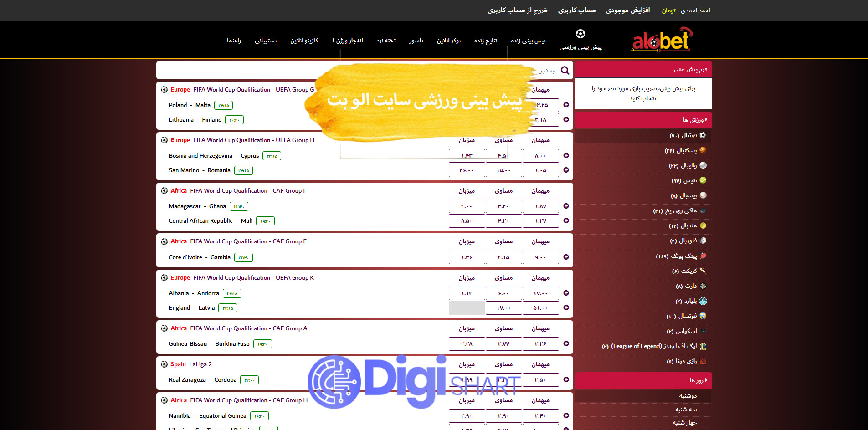Select cricket bat icon
868x430 pixels.
tap(703, 271)
